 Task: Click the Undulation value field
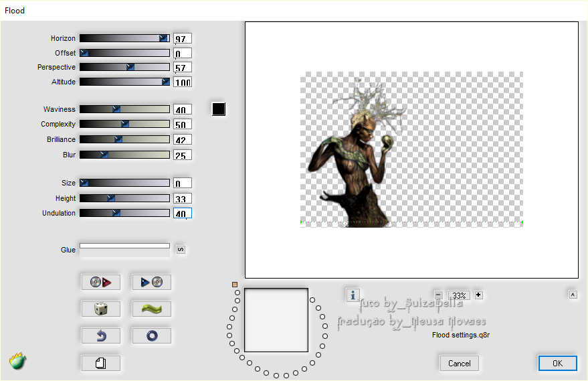(183, 213)
